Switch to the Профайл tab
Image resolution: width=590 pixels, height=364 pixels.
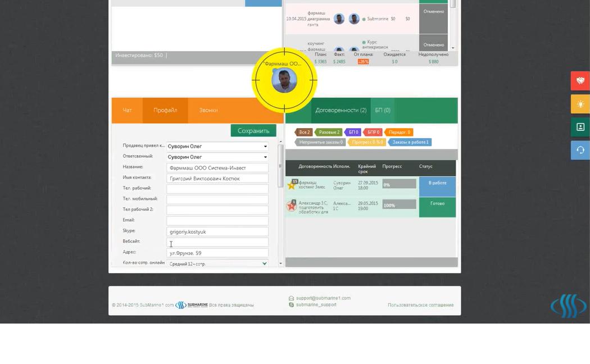tap(165, 110)
